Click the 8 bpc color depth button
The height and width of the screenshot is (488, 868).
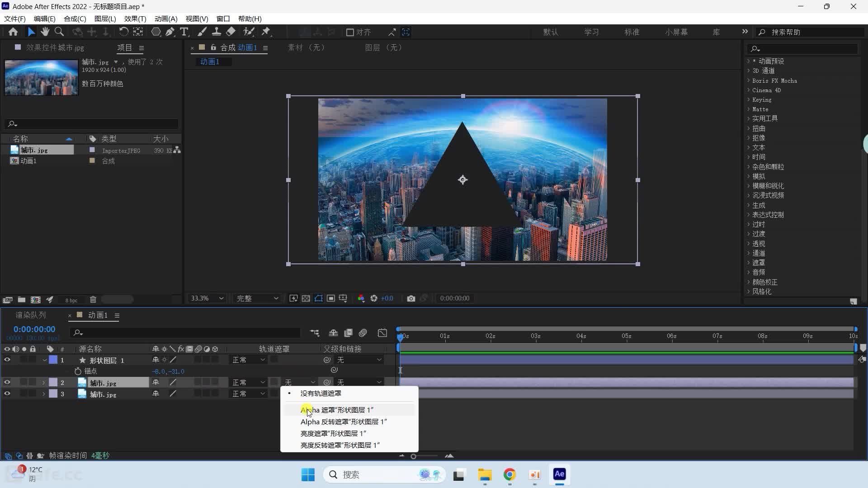tap(71, 300)
